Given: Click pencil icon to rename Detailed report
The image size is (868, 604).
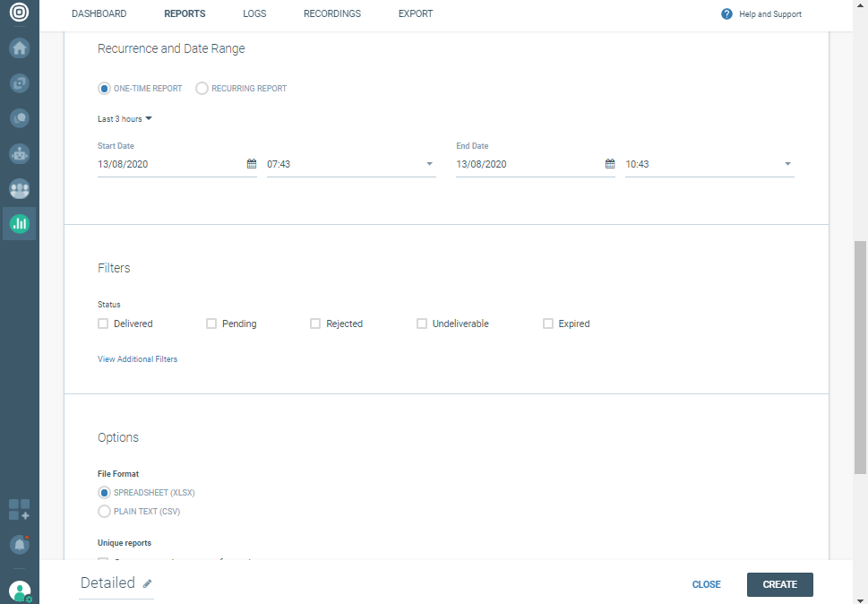Looking at the screenshot, I should (x=147, y=583).
